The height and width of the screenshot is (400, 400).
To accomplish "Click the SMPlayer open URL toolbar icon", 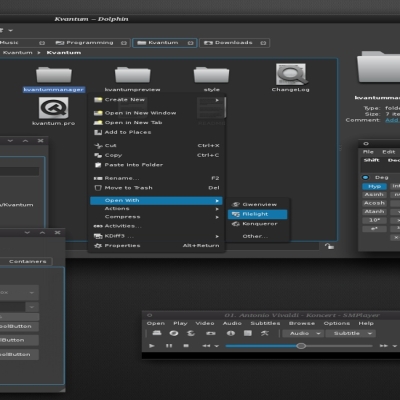I will pos(191,333).
